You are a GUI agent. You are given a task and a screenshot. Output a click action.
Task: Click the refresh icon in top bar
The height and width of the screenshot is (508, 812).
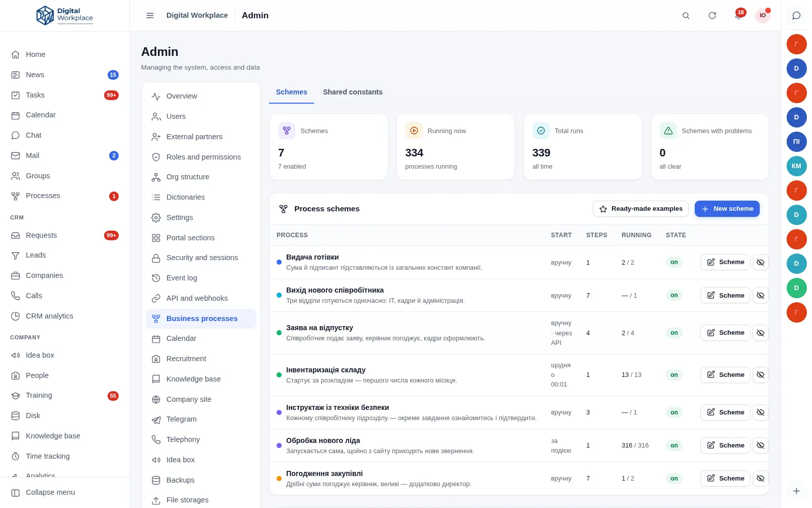(712, 16)
